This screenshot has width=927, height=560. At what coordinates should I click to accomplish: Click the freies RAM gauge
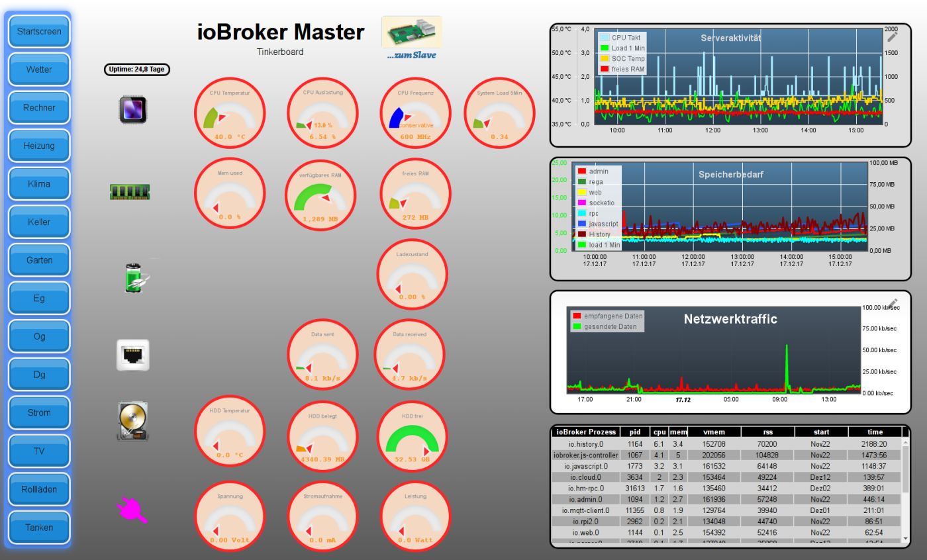coord(416,193)
